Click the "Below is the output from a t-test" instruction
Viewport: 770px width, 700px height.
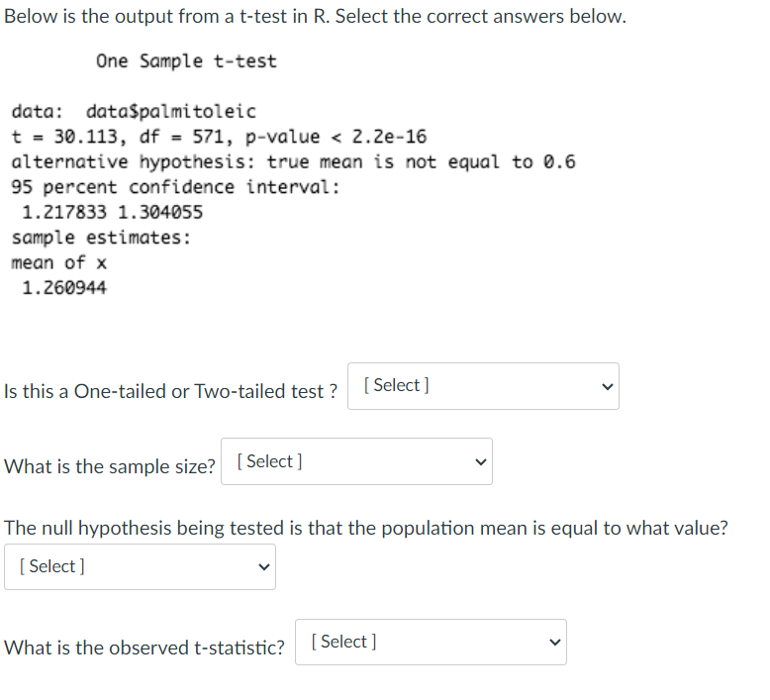click(316, 16)
